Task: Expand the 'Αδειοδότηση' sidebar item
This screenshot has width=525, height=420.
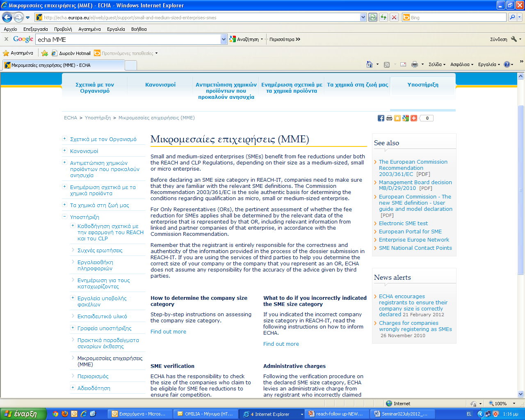Action: (x=73, y=388)
